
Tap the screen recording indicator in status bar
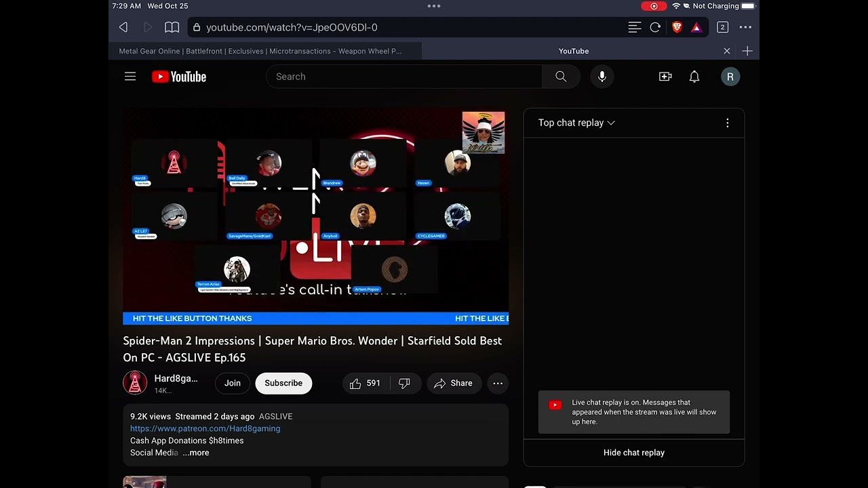[654, 6]
